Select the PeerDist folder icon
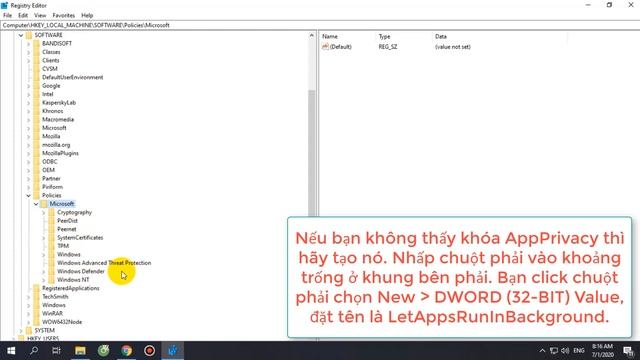640x360 pixels. [x=51, y=221]
